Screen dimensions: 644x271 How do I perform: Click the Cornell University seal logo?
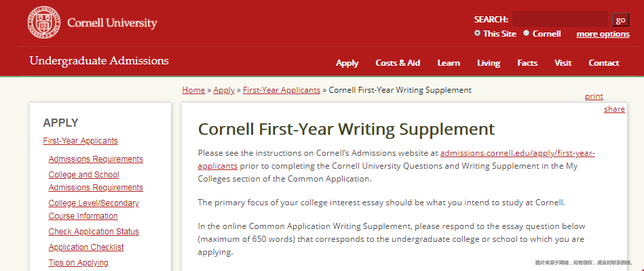(44, 22)
